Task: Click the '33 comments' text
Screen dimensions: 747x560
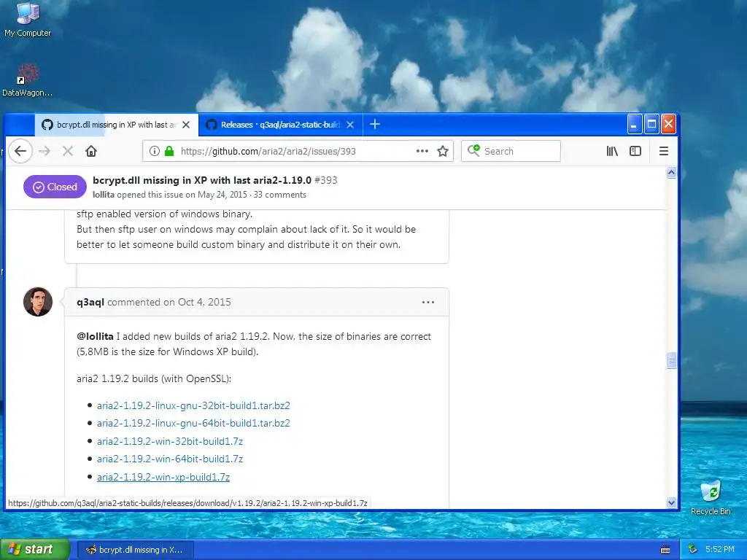Action: [280, 195]
